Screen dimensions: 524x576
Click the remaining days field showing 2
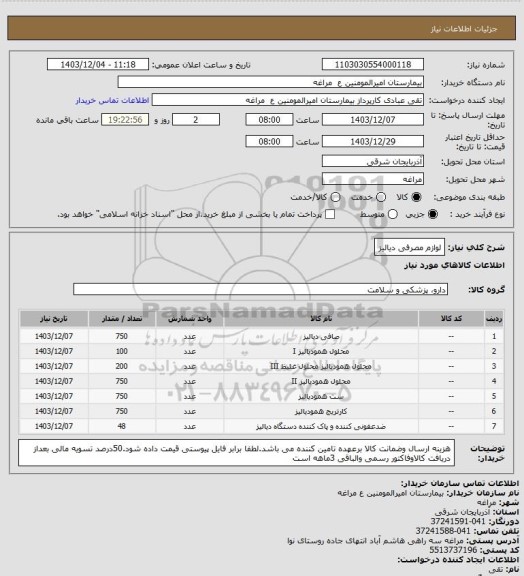point(196,120)
